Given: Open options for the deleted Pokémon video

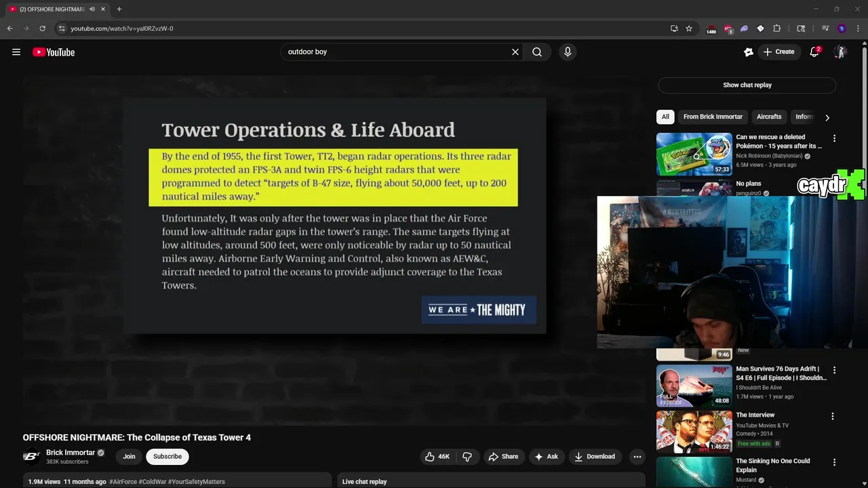Looking at the screenshot, I should pos(834,138).
